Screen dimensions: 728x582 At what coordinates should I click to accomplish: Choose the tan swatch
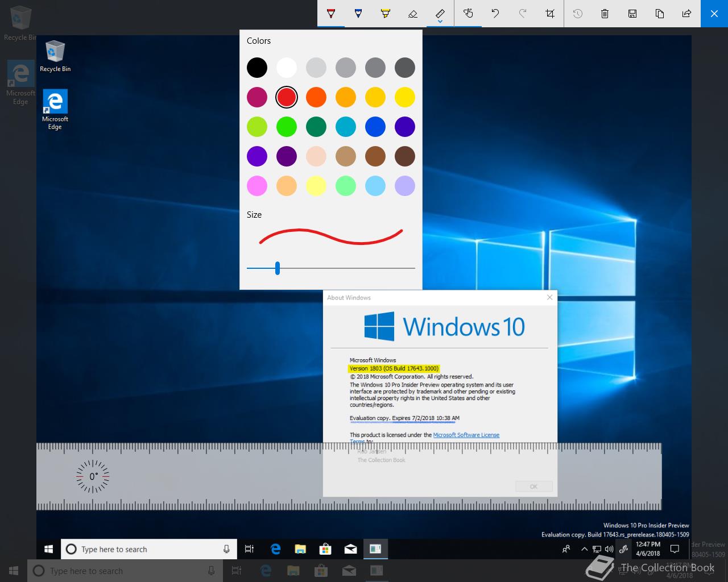tap(346, 156)
